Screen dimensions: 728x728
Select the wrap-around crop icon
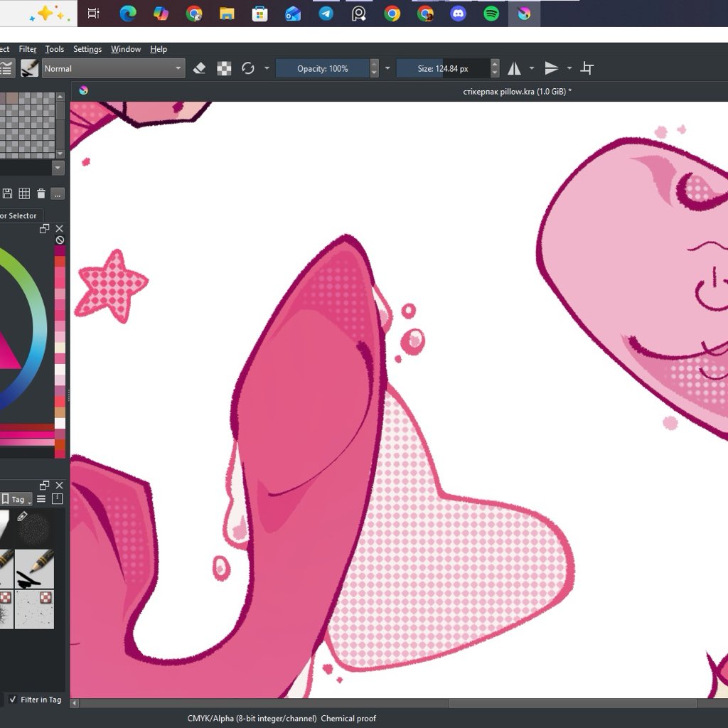click(x=587, y=69)
